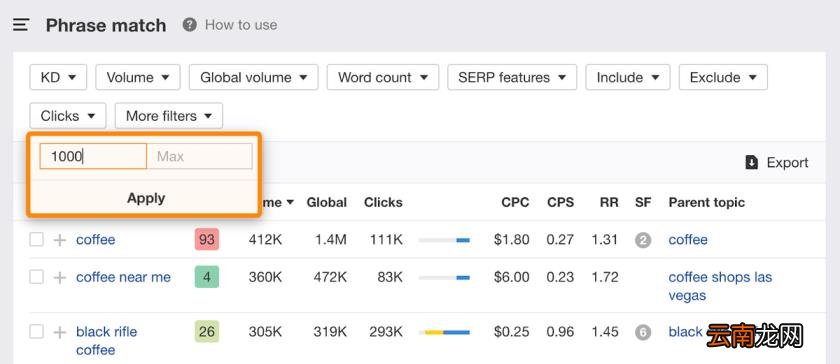Tick the checkbox for coffee near me
Image resolution: width=840 pixels, height=364 pixels.
click(x=36, y=277)
